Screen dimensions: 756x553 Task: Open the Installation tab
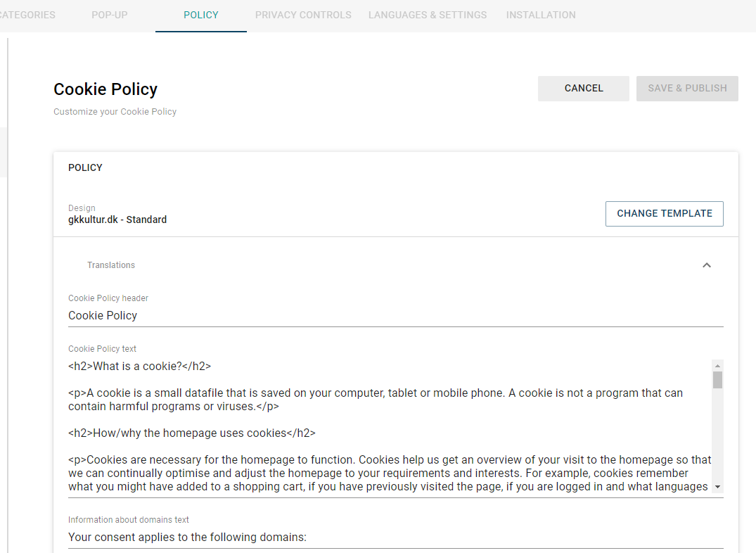click(541, 15)
